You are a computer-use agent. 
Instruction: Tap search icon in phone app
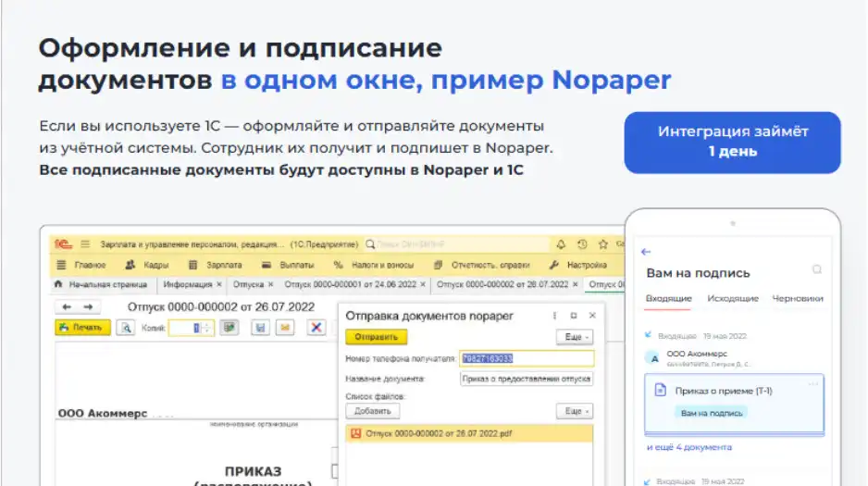[817, 269]
